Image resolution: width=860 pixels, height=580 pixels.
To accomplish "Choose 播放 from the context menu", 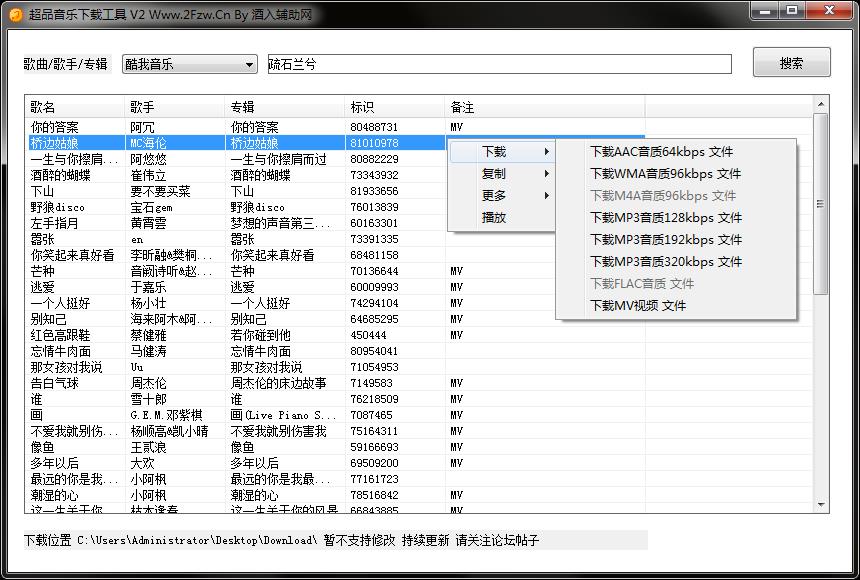I will pyautogui.click(x=494, y=218).
